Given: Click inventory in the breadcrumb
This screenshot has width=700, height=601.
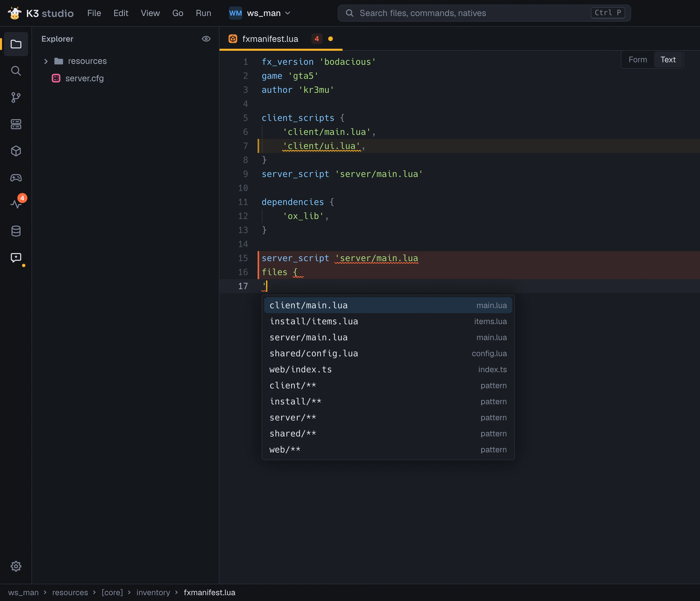Looking at the screenshot, I should coord(153,593).
